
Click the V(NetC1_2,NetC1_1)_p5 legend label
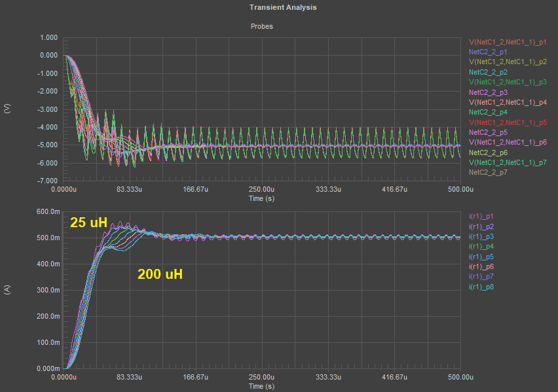click(x=508, y=122)
